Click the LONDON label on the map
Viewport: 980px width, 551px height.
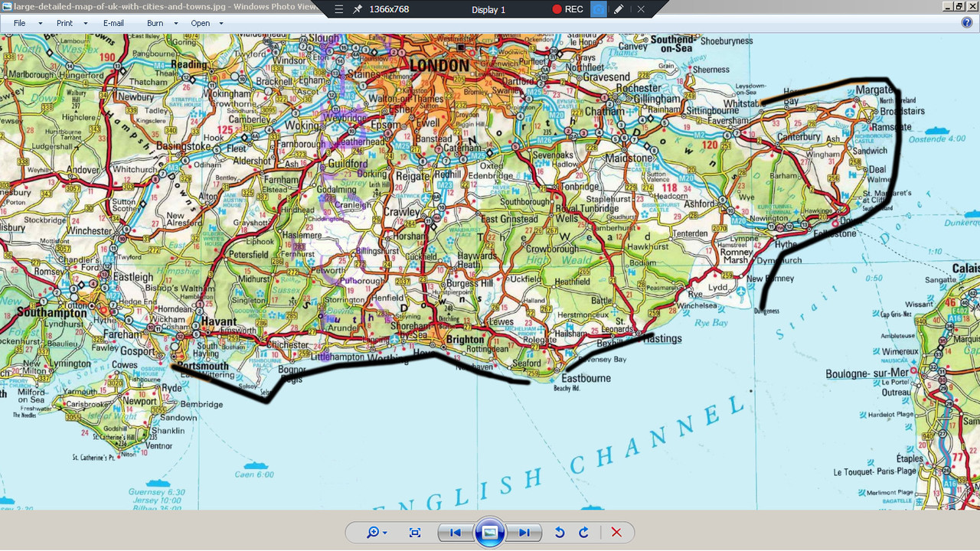439,66
